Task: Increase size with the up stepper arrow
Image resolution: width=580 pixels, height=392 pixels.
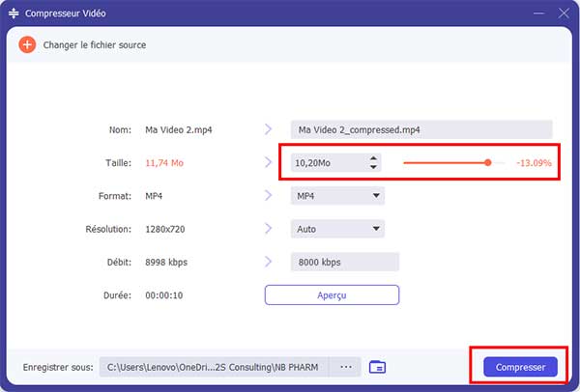Action: tap(373, 158)
